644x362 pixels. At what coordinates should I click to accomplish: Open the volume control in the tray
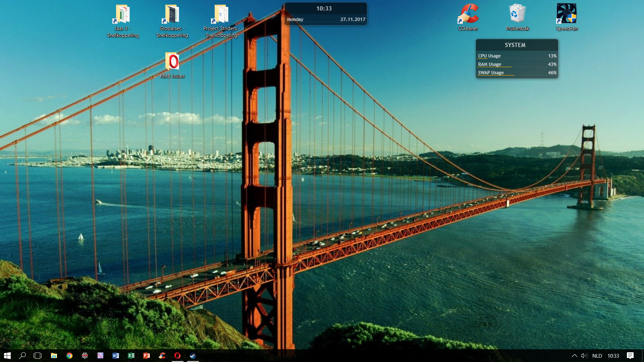(584, 356)
